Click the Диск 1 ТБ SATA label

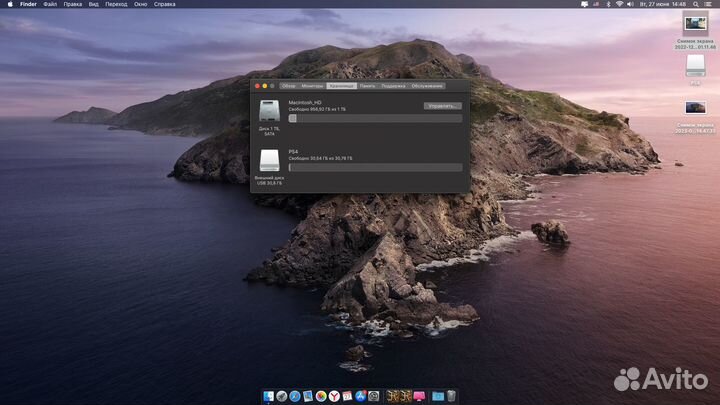[x=270, y=131]
